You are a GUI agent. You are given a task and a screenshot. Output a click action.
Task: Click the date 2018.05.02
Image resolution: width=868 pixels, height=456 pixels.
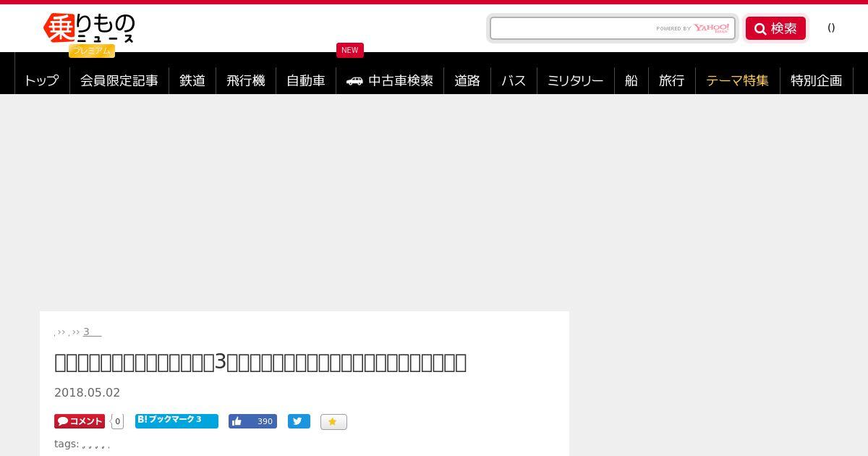[87, 392]
